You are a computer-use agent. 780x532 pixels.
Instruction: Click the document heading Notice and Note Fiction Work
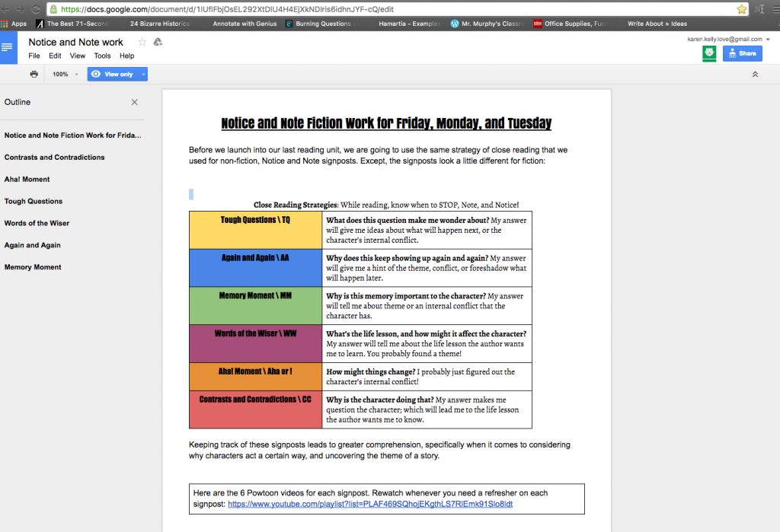pyautogui.click(x=386, y=123)
